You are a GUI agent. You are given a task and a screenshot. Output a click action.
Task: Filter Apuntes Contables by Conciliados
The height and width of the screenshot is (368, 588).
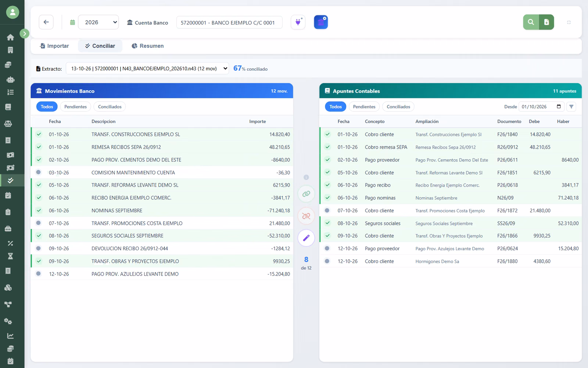(x=398, y=107)
